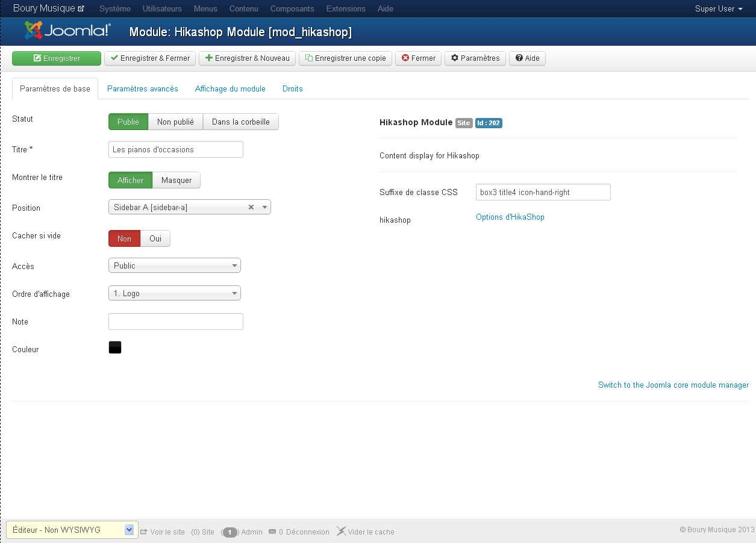The image size is (756, 543).
Task: Set Statut to Dans la corbeille
Action: 241,122
